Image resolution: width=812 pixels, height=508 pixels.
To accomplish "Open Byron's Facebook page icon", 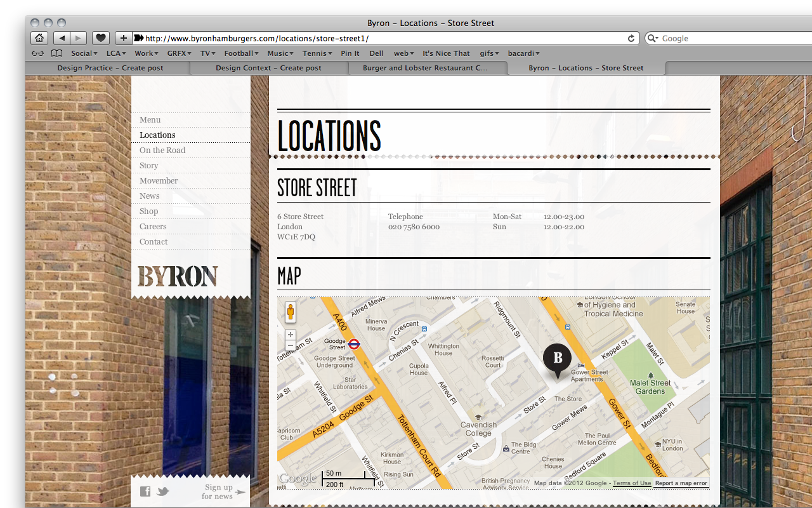I will point(145,491).
